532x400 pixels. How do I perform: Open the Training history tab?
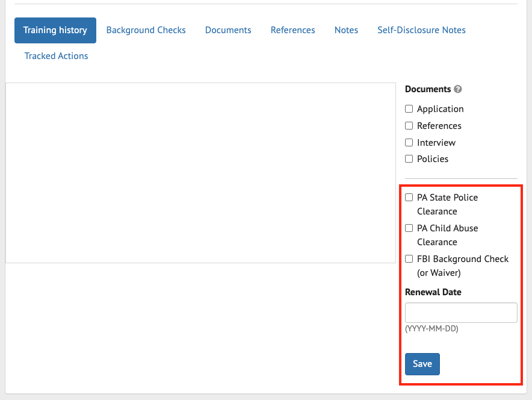[x=55, y=30]
